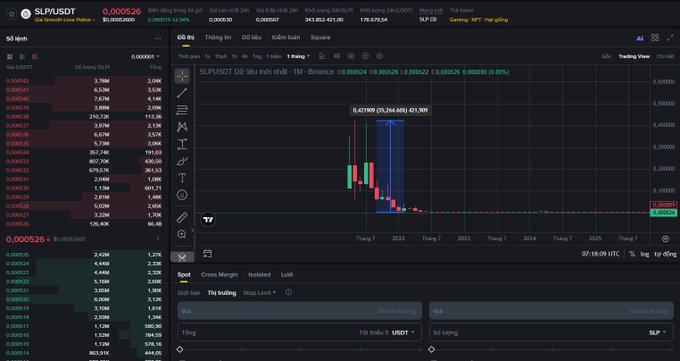This screenshot has width=680, height=361.
Task: Show only buy orders in order book
Action: tap(22, 57)
